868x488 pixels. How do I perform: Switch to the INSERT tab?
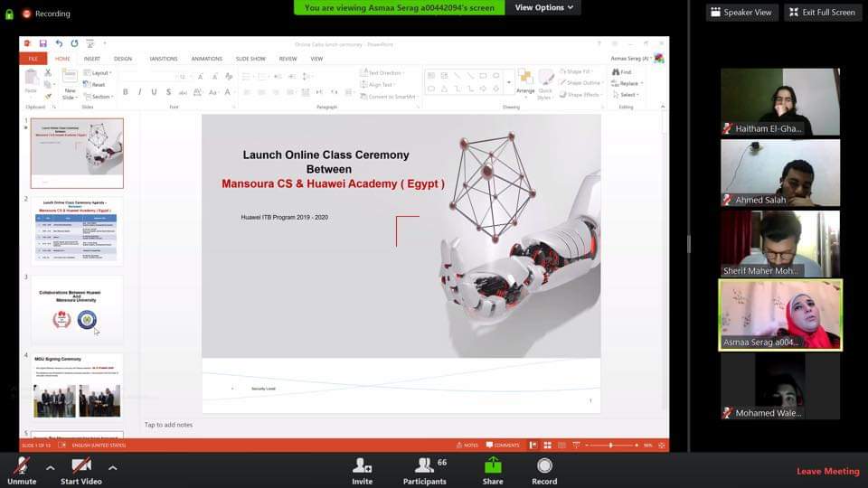92,59
